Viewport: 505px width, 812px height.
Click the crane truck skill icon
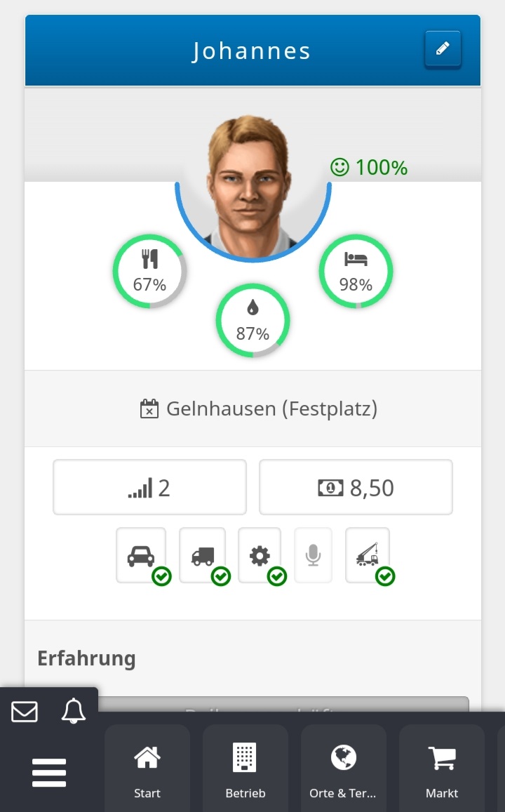(x=368, y=555)
